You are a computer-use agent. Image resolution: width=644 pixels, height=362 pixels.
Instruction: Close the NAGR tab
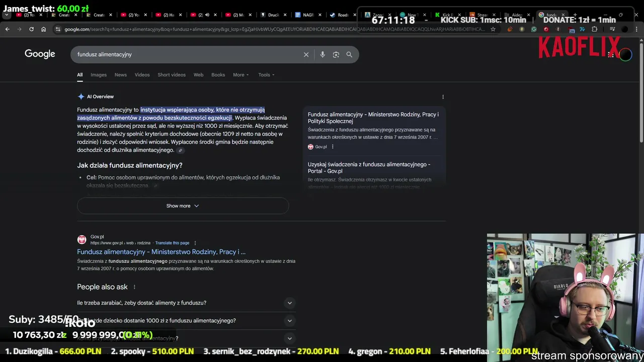tap(320, 15)
